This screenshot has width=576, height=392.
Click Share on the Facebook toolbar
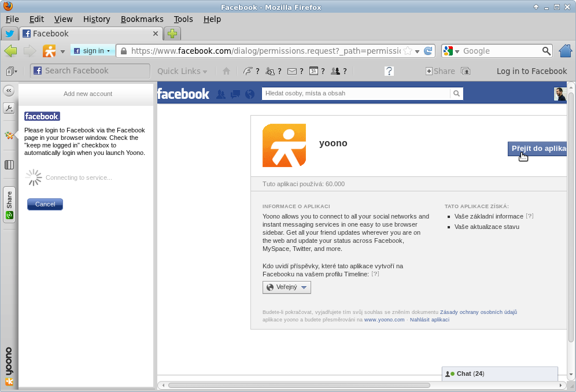tap(440, 71)
